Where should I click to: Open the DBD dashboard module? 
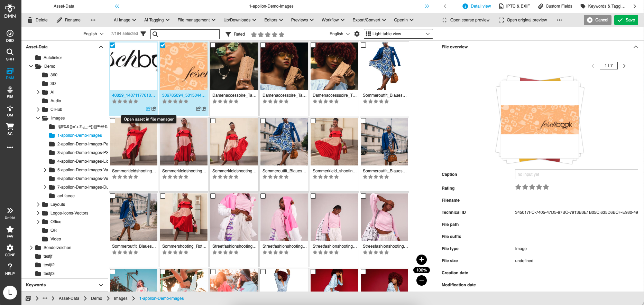click(10, 36)
